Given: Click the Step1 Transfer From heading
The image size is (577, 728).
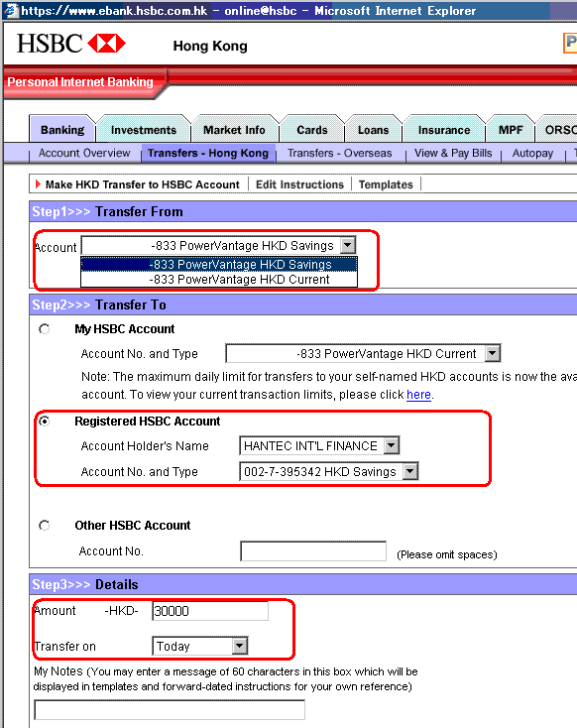Looking at the screenshot, I should (107, 211).
